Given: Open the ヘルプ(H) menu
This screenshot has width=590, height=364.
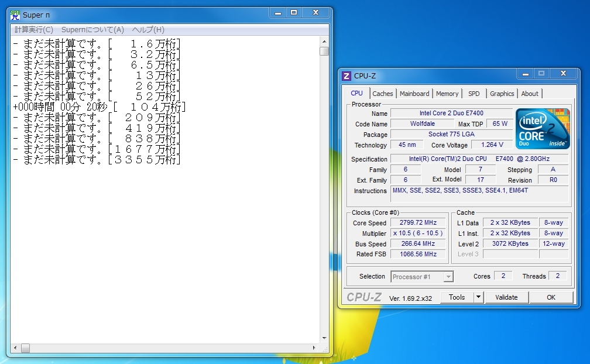Looking at the screenshot, I should click(x=148, y=30).
